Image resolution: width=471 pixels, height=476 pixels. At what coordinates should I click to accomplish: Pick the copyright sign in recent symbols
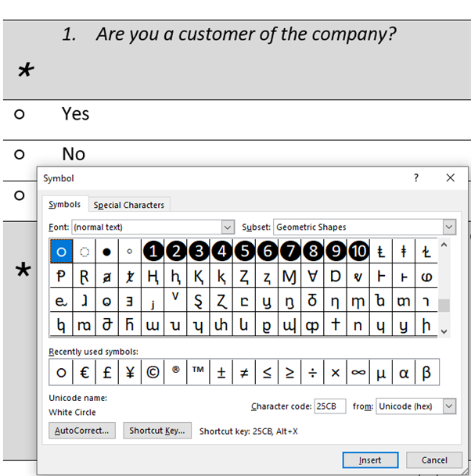153,372
